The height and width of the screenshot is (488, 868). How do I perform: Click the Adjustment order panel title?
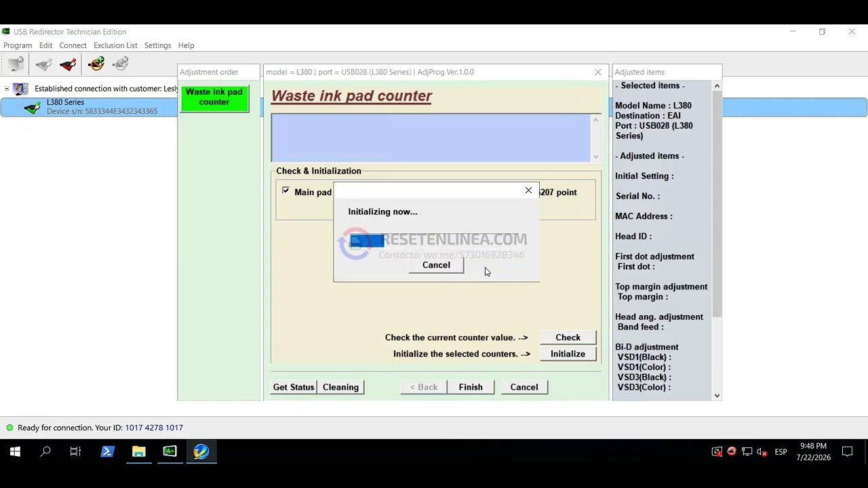tap(209, 72)
